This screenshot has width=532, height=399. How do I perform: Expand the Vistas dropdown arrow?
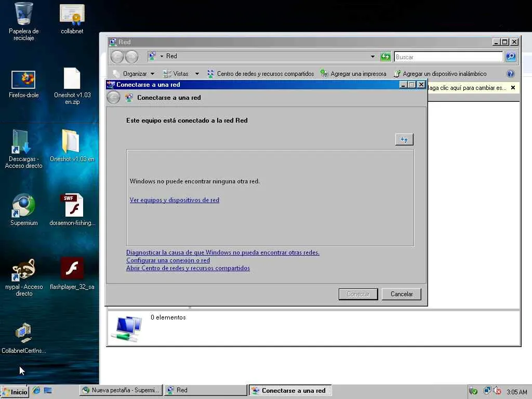pyautogui.click(x=197, y=74)
